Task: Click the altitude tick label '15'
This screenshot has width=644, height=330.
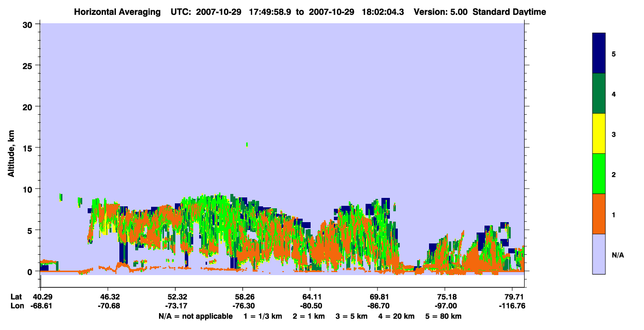Action: (29, 147)
